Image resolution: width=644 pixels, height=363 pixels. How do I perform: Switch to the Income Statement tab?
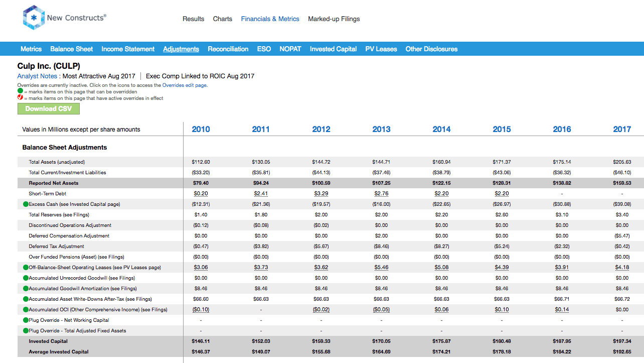click(x=128, y=49)
